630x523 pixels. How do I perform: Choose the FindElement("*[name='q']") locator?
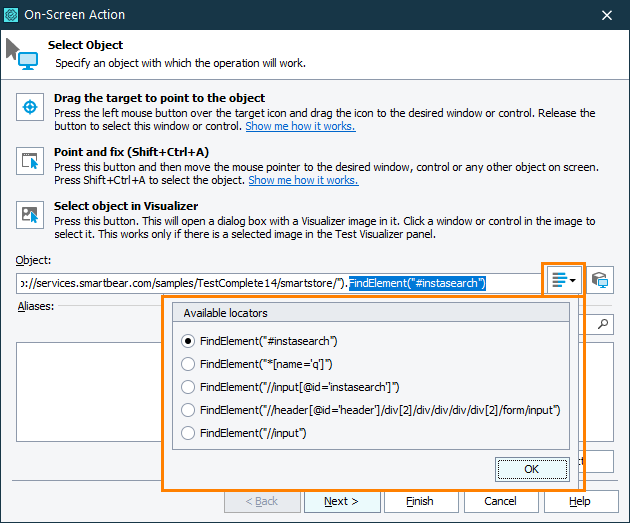pyautogui.click(x=188, y=364)
